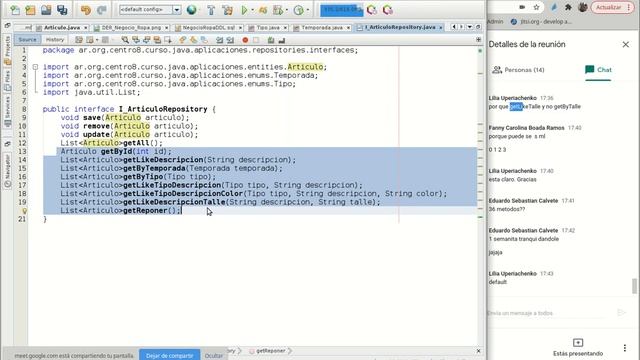Click the Previous Bookmark icon
The image size is (640, 360).
pyautogui.click(x=182, y=40)
